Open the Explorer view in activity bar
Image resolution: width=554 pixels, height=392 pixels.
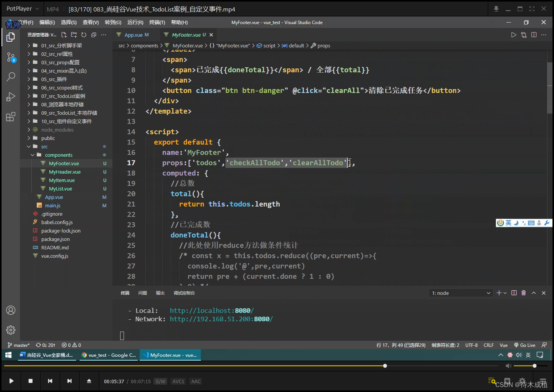pos(11,37)
